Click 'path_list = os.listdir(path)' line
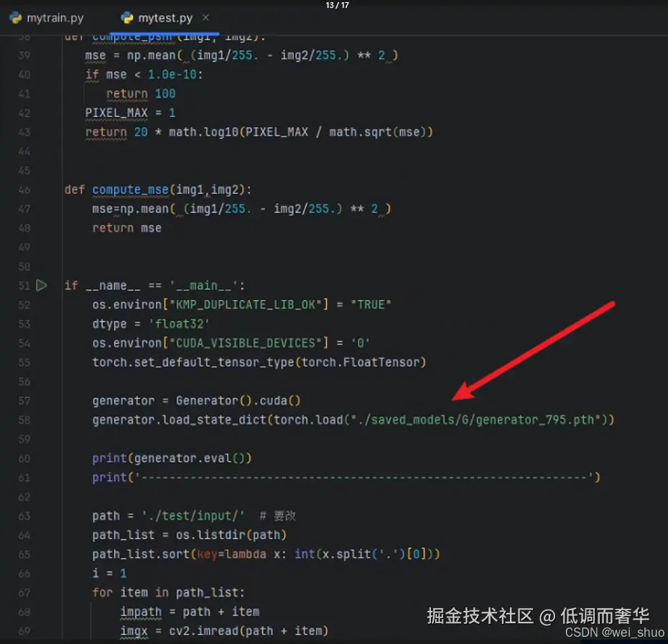The image size is (668, 644). (190, 535)
